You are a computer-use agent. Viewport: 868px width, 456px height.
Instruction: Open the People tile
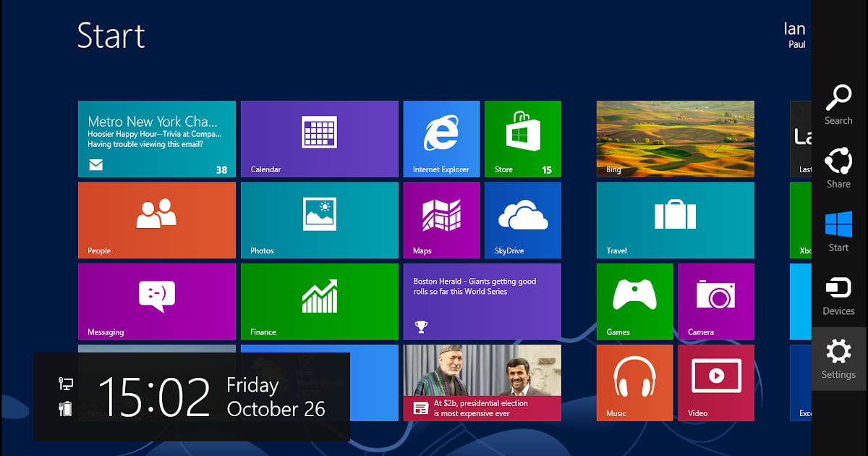pos(157,220)
